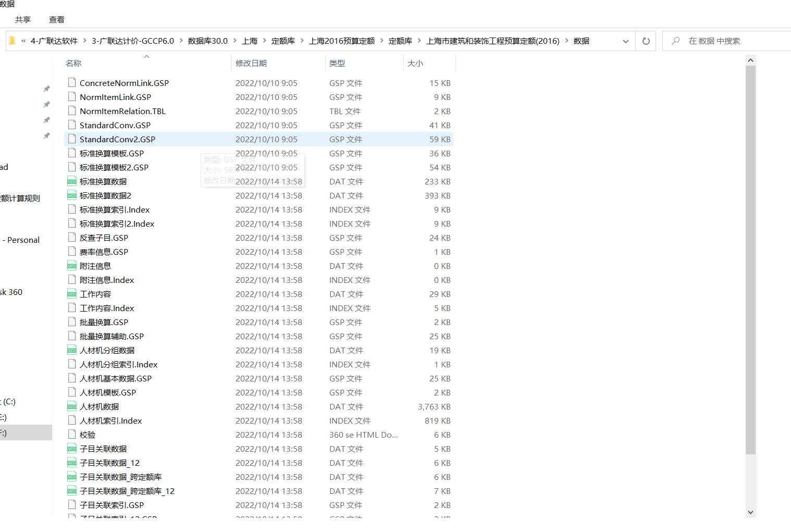Screen dimensions: 791x532
Task: Navigate to 数据库30.0 breadcrumb folder
Action: point(208,41)
